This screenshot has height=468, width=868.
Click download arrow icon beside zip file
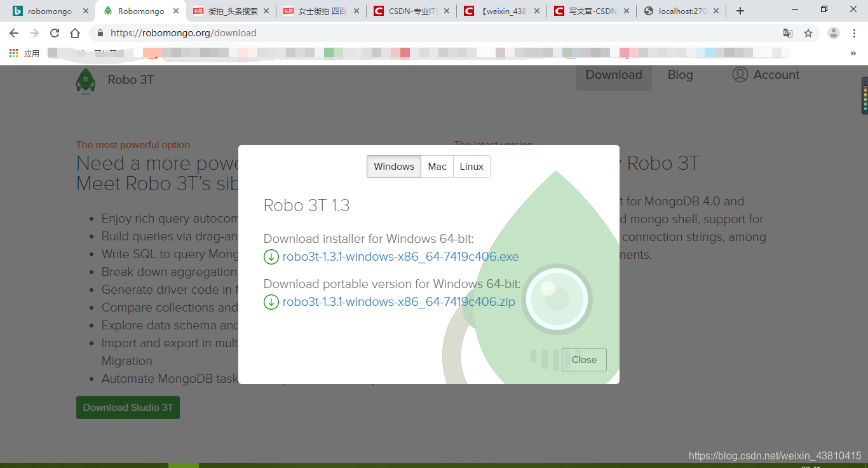pyautogui.click(x=271, y=301)
